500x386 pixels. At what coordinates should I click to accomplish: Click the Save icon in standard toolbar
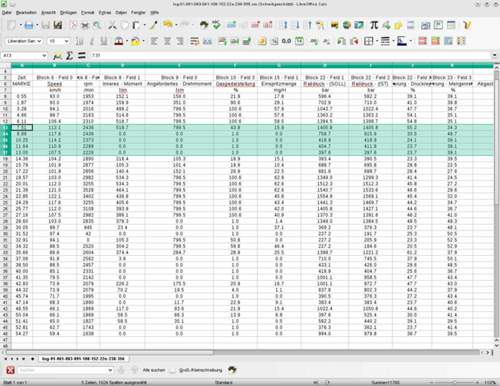(x=29, y=25)
